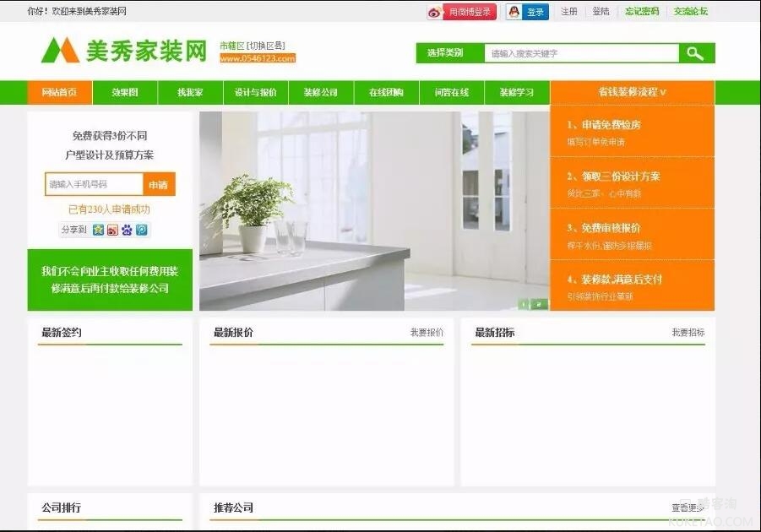This screenshot has height=532, width=761.
Task: Click the 查看更多 link in 推荐公司
Action: click(688, 508)
